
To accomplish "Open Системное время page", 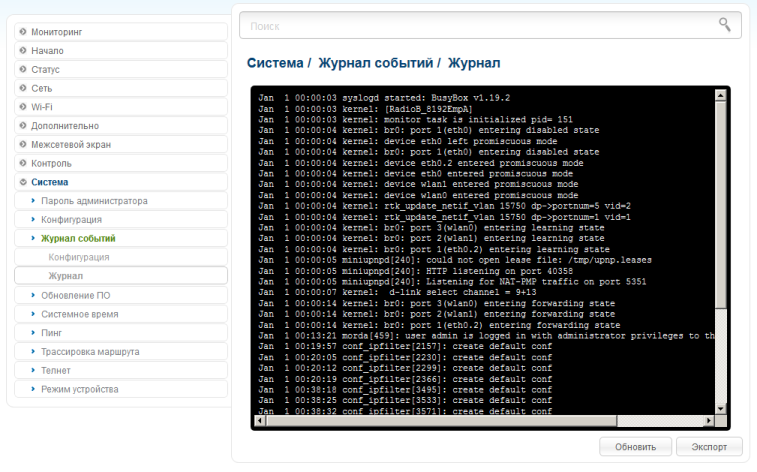I will pyautogui.click(x=121, y=314).
